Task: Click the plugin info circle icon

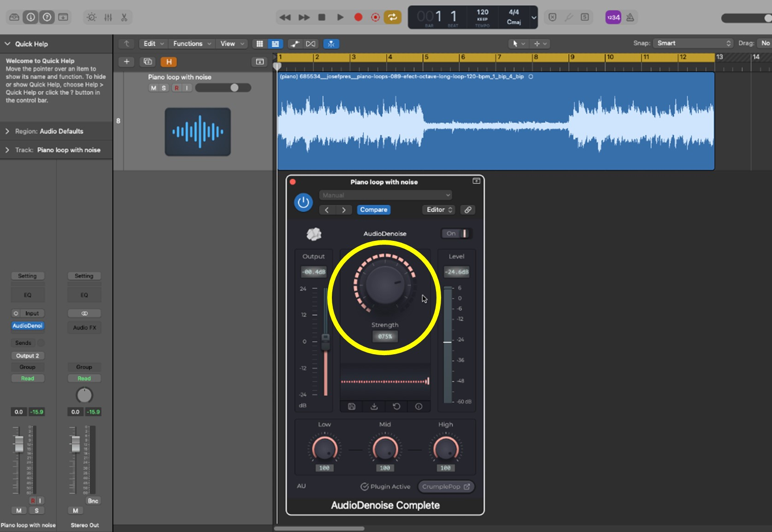Action: point(418,406)
